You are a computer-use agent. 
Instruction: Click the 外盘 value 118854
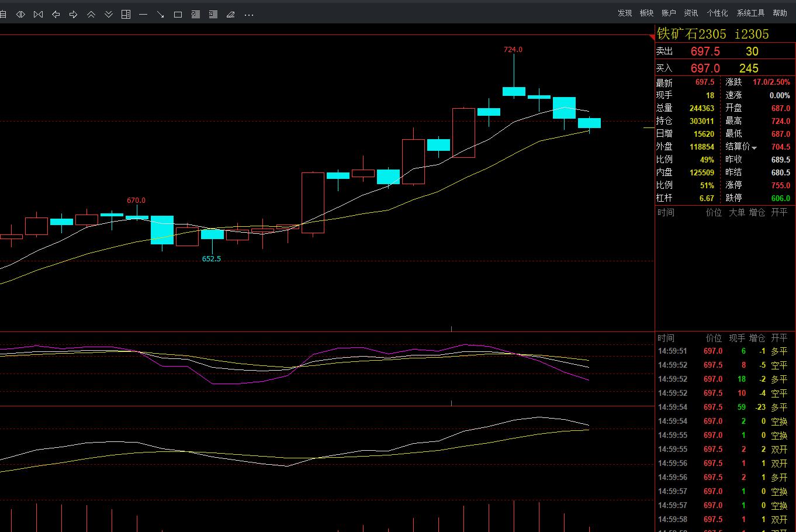click(x=702, y=147)
